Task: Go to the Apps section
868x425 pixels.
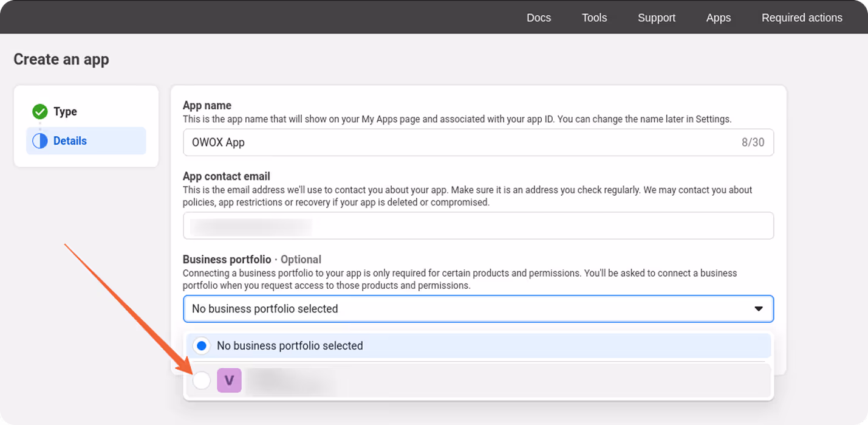Action: click(718, 18)
